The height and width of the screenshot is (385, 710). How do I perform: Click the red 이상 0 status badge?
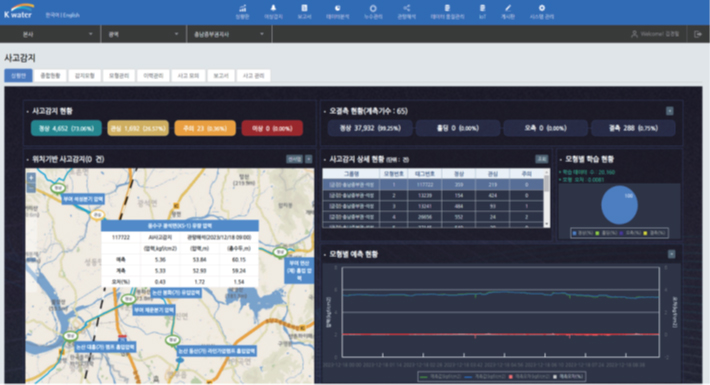coord(272,128)
